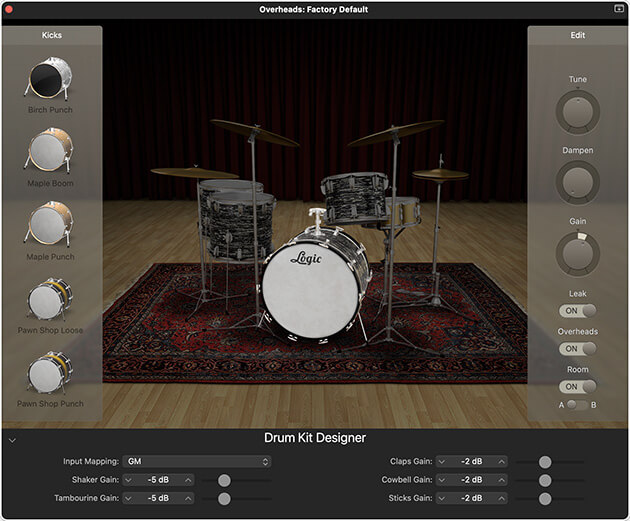
Task: Choose the Maple Punch kick drum
Action: click(49, 224)
